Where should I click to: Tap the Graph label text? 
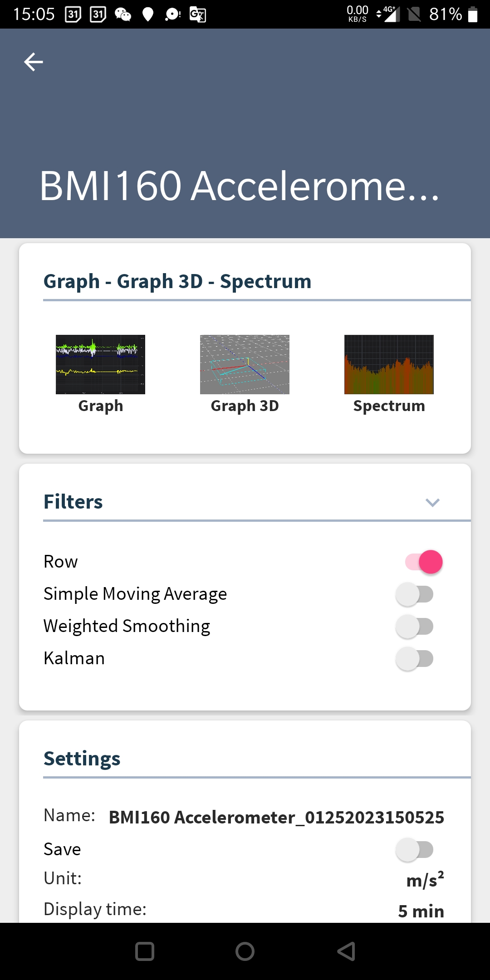100,406
